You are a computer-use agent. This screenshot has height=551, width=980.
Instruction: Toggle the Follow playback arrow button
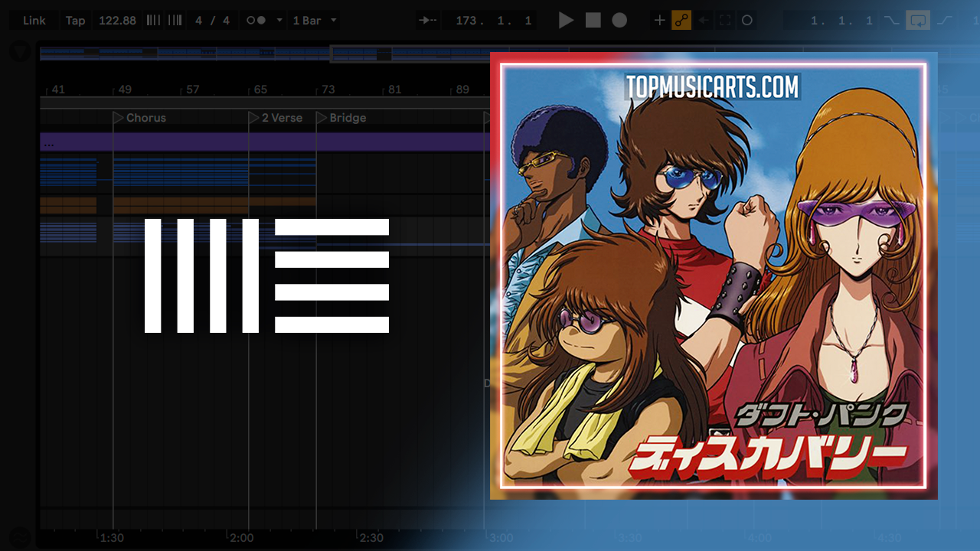[428, 21]
